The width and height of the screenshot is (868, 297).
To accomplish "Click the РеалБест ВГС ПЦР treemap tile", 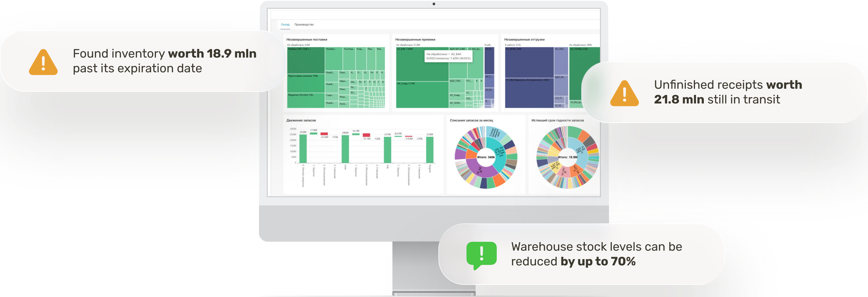I will (306, 61).
